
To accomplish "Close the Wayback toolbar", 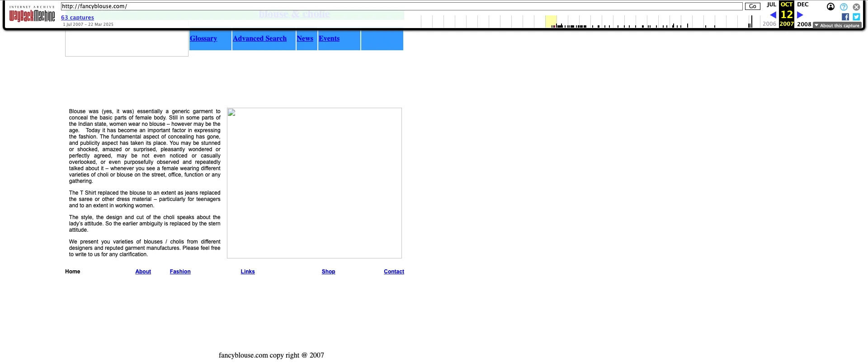I will (856, 7).
